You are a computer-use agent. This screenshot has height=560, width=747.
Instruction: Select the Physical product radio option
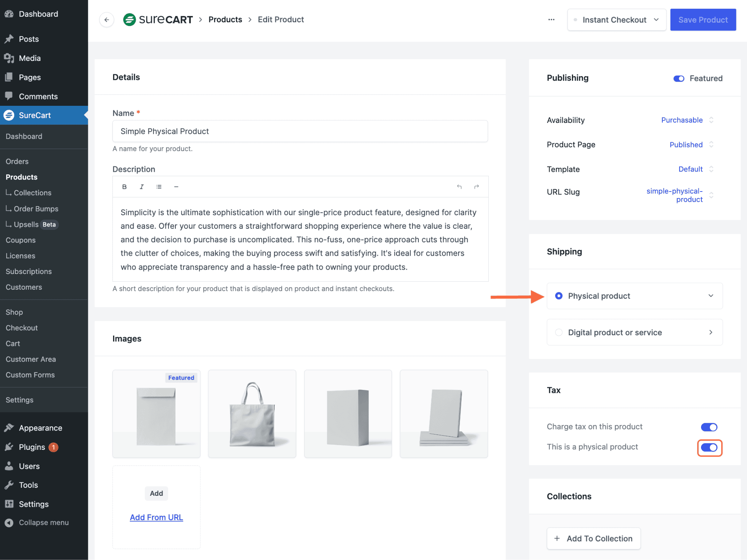[x=559, y=296]
